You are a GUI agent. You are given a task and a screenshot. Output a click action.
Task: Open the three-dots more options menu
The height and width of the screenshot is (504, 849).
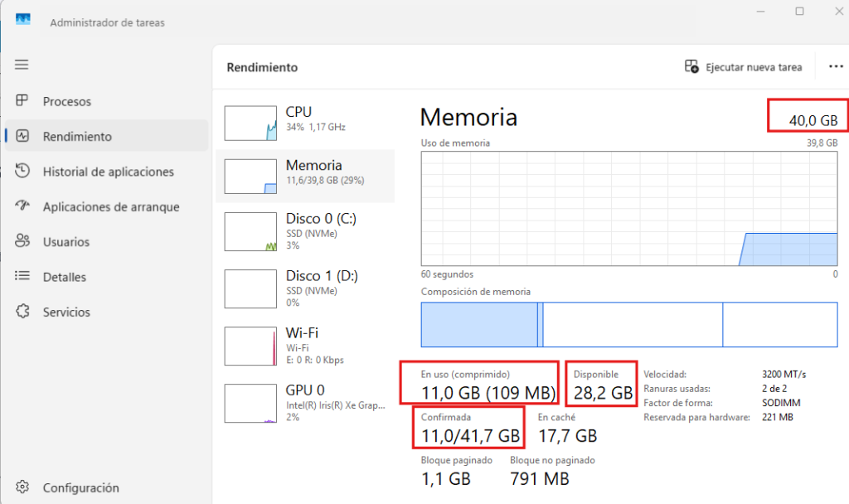point(835,67)
